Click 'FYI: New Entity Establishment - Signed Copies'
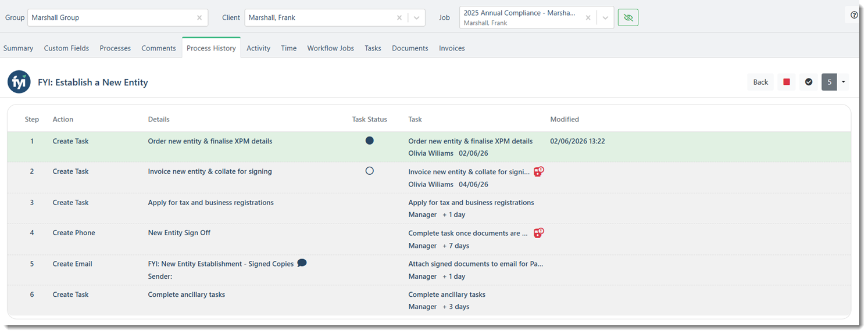Viewport: 868px width, 334px height. pyautogui.click(x=221, y=264)
